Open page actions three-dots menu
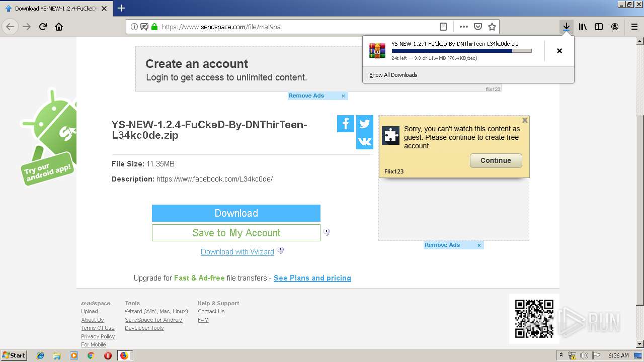Screen dimensions: 644x362 click(464, 27)
